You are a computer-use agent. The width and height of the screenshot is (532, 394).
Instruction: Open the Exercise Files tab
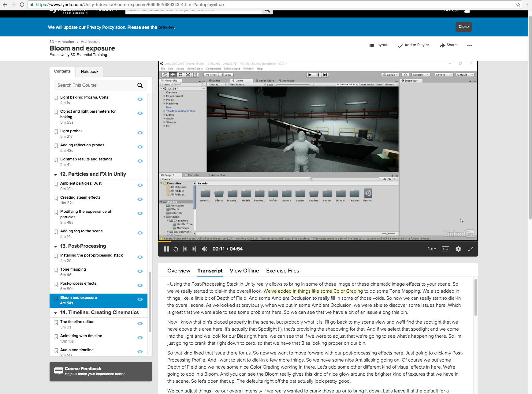click(283, 271)
